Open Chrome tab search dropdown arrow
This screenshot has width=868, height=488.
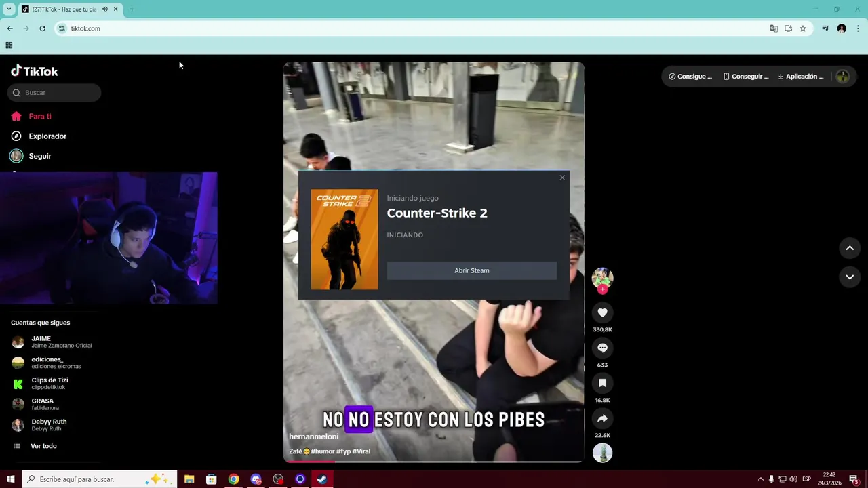pos(9,9)
